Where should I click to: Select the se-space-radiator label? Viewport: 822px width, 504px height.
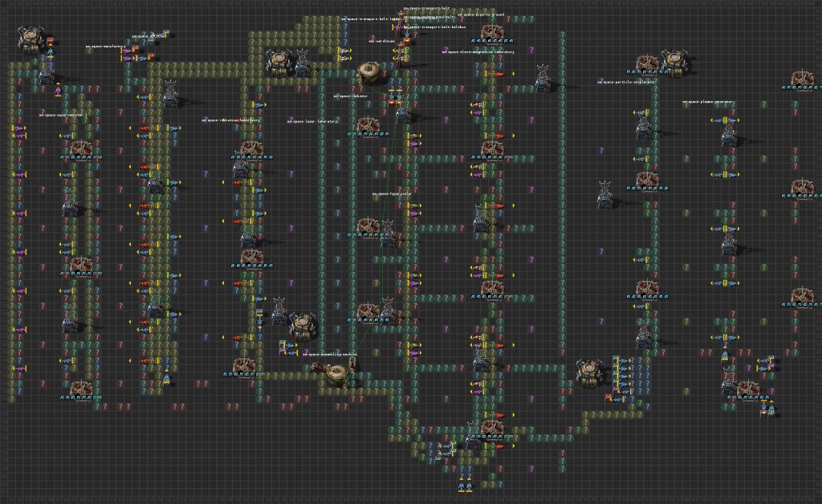tap(351, 96)
